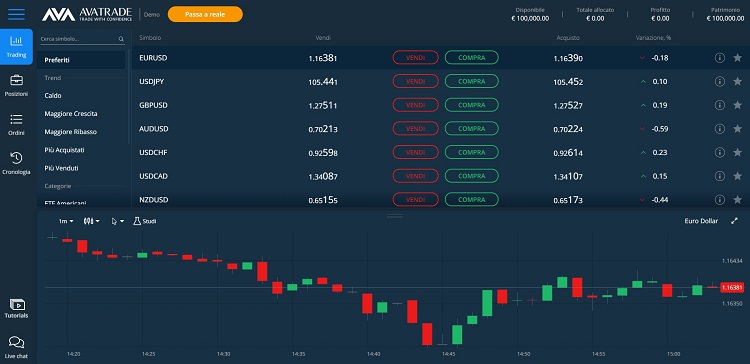Click COMPRA for GBPUSD
The height and width of the screenshot is (364, 750).
pyautogui.click(x=472, y=105)
